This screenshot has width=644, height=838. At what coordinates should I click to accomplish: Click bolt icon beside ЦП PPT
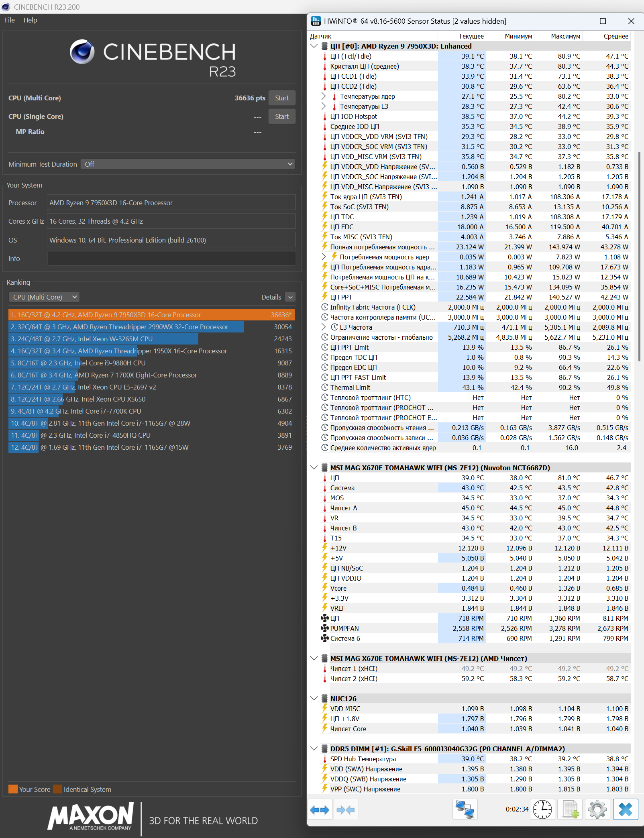point(325,297)
